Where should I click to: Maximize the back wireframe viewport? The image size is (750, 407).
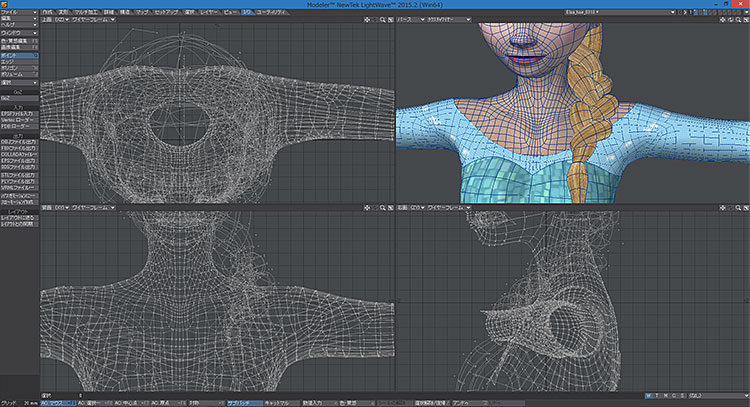(x=390, y=208)
